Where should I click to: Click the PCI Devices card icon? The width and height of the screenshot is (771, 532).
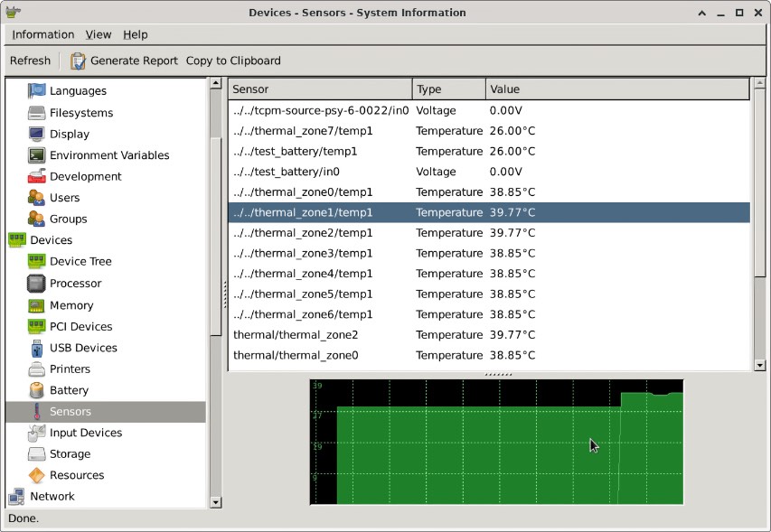click(x=36, y=326)
